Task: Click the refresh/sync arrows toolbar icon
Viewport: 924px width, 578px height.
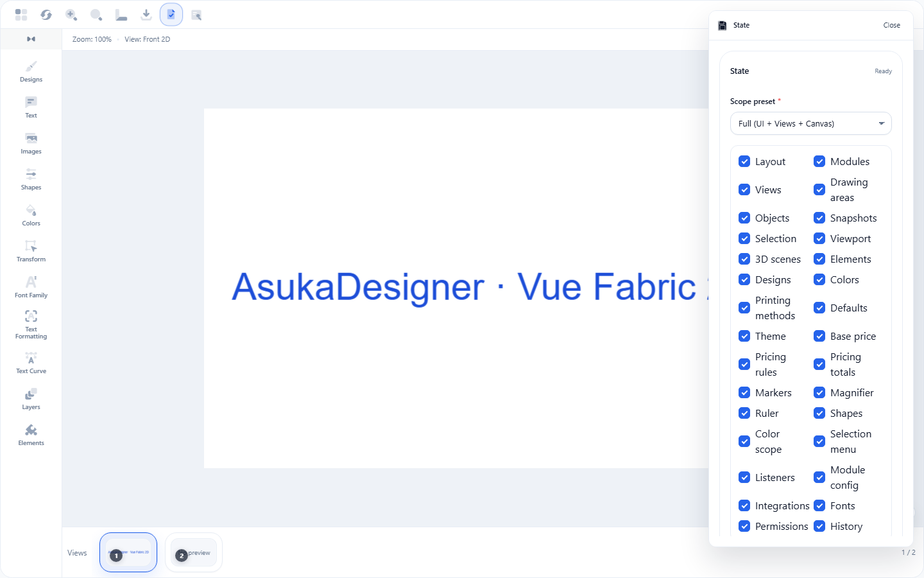Action: pyautogui.click(x=46, y=15)
